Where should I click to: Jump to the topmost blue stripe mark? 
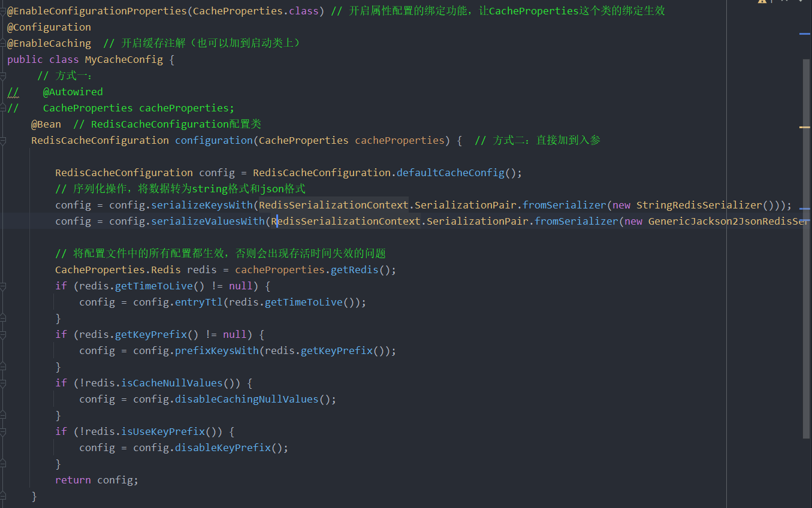(805, 34)
